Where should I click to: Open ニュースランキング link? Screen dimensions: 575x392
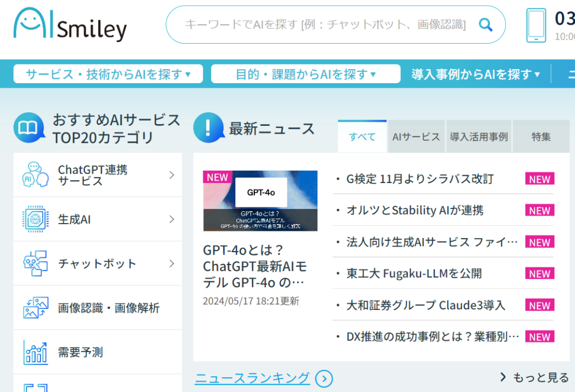click(x=252, y=378)
